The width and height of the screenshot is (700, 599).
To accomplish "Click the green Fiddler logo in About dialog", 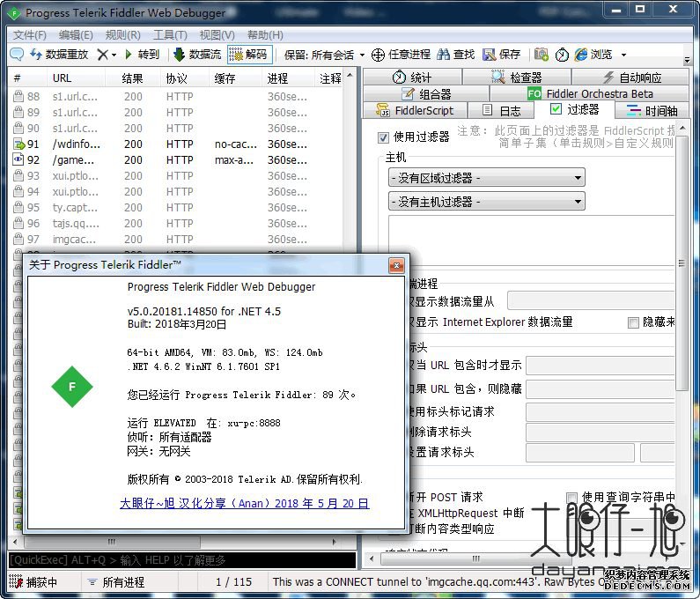I will click(72, 387).
